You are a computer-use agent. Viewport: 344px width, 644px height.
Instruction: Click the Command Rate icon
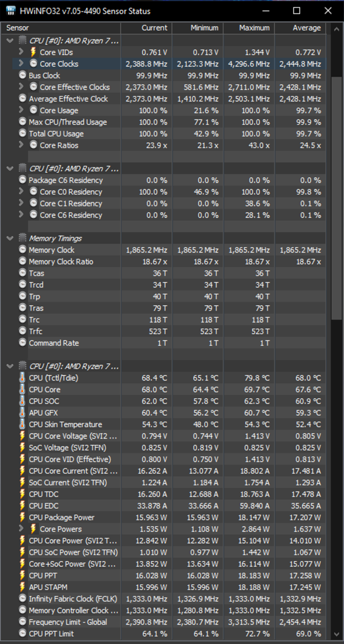click(x=23, y=343)
